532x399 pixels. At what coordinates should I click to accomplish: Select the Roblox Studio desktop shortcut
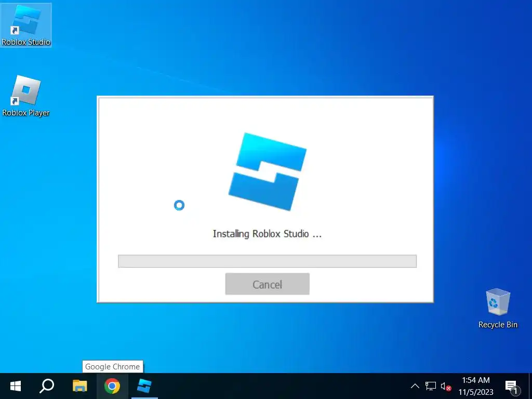tap(26, 25)
